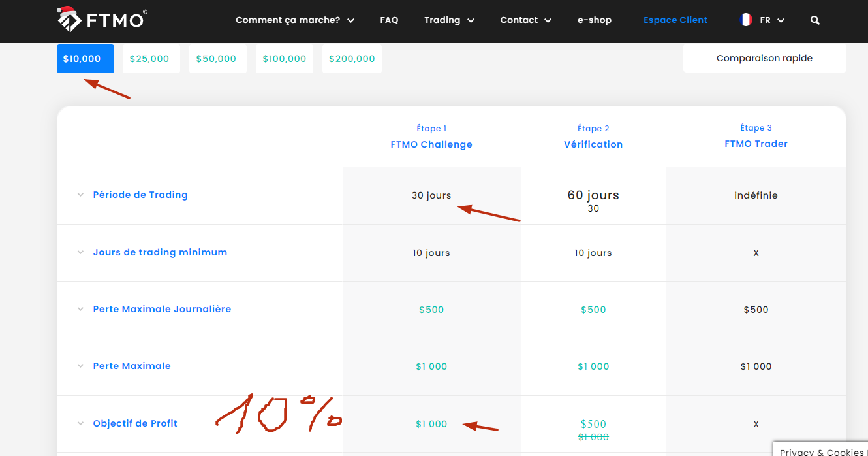
Task: Select the $100,000 account size
Action: 285,59
